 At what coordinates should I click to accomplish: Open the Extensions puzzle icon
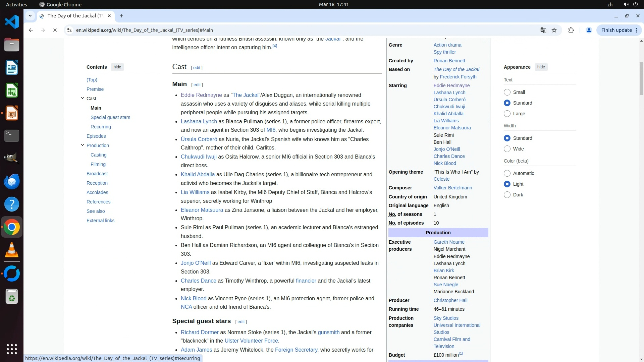tap(571, 30)
